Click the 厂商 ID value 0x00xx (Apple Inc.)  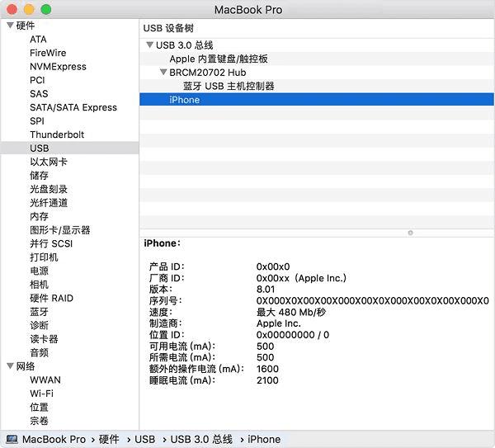point(301,278)
